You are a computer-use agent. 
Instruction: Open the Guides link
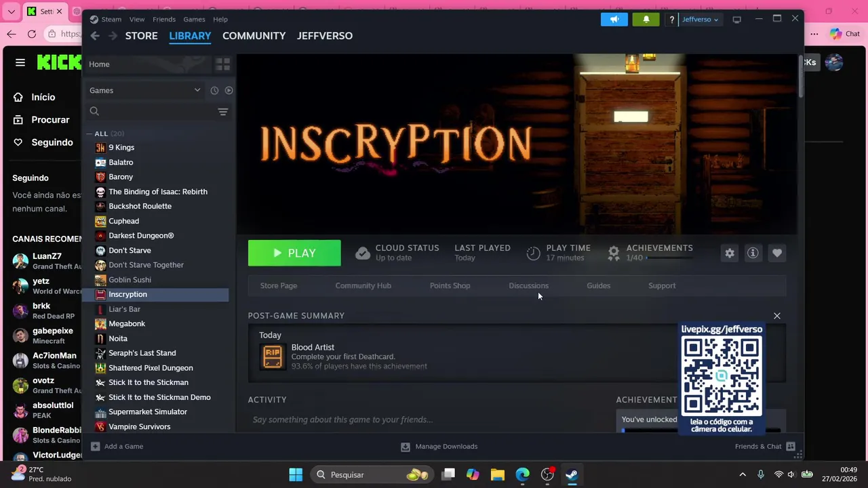pyautogui.click(x=598, y=285)
